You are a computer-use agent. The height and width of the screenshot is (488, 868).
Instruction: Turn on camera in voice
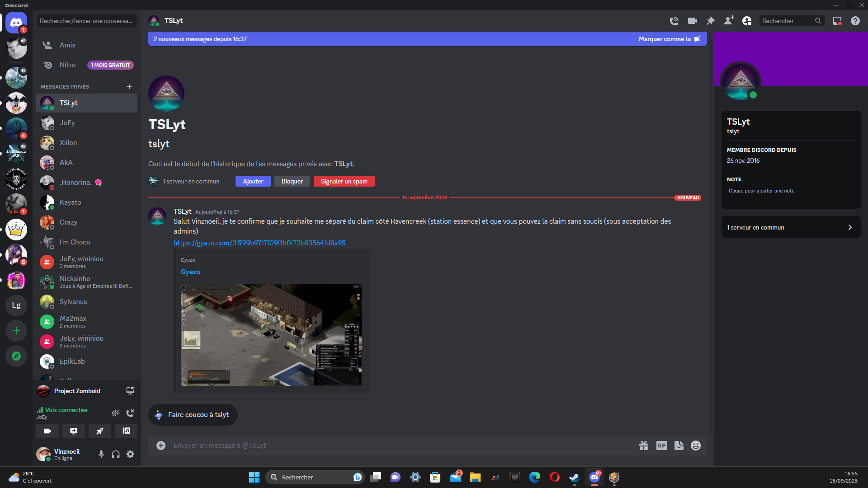(47, 431)
